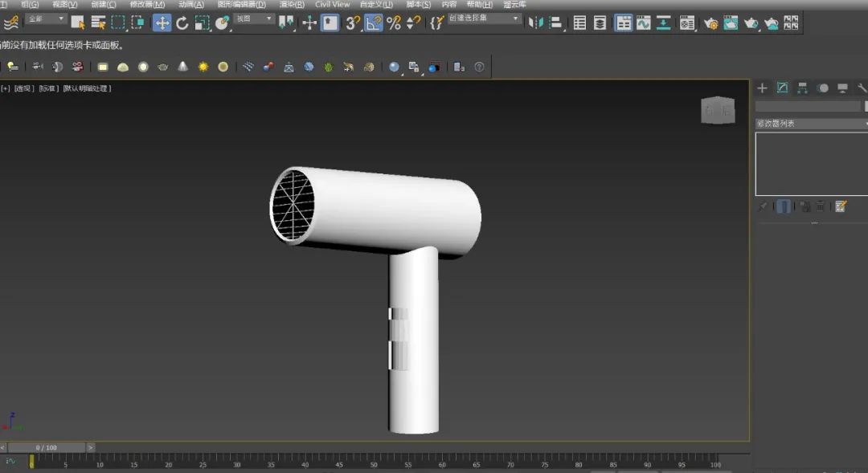Screen dimensions: 868x473
Task: Click Remove Modifier trash icon
Action: [821, 206]
